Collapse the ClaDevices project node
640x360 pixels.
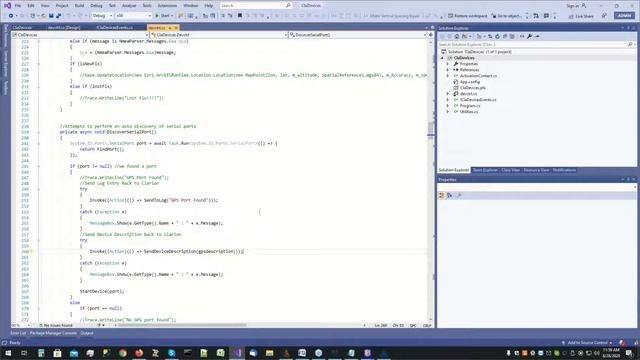[442, 58]
